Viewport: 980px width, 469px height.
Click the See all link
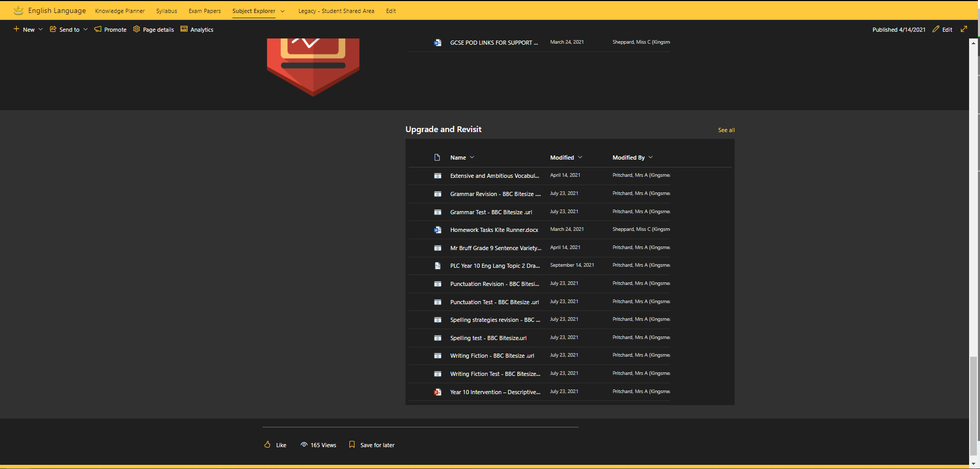pos(726,130)
